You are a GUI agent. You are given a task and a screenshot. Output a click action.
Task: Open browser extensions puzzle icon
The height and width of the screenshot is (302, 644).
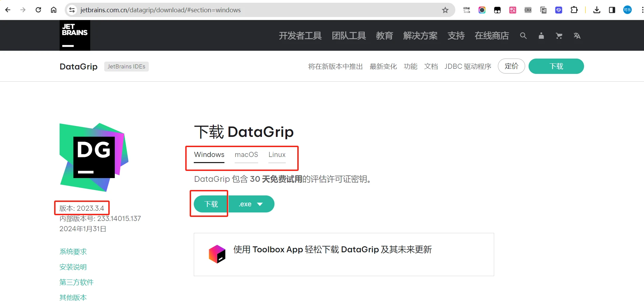(574, 10)
